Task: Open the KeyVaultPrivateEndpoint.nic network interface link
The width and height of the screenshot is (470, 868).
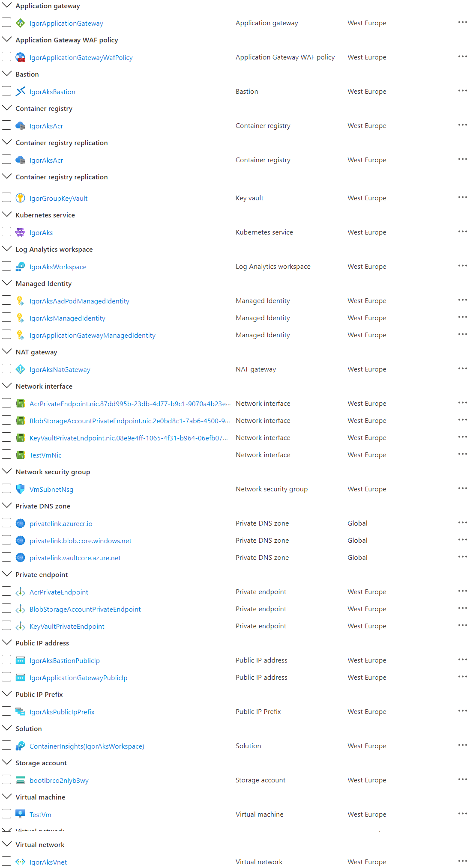Action: click(129, 438)
